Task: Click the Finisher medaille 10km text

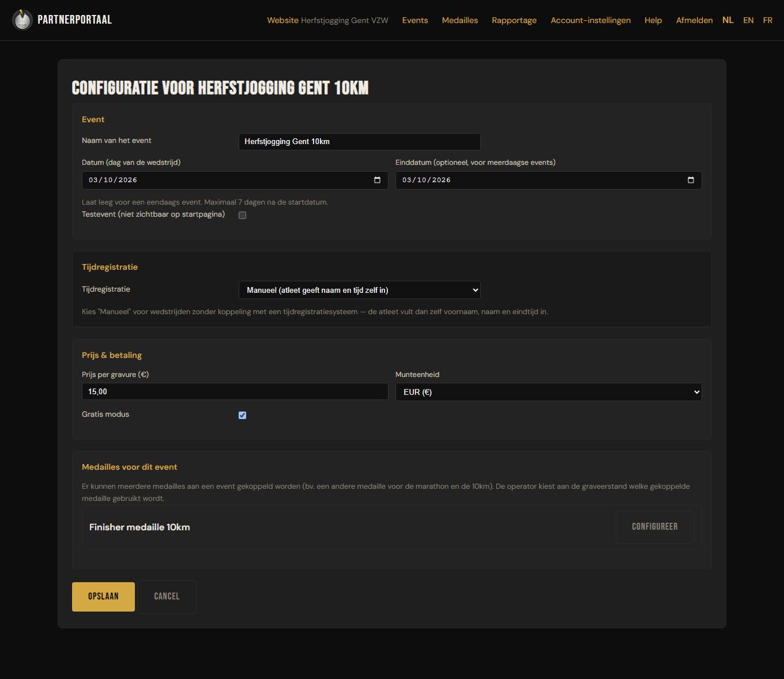Action: pyautogui.click(x=140, y=527)
